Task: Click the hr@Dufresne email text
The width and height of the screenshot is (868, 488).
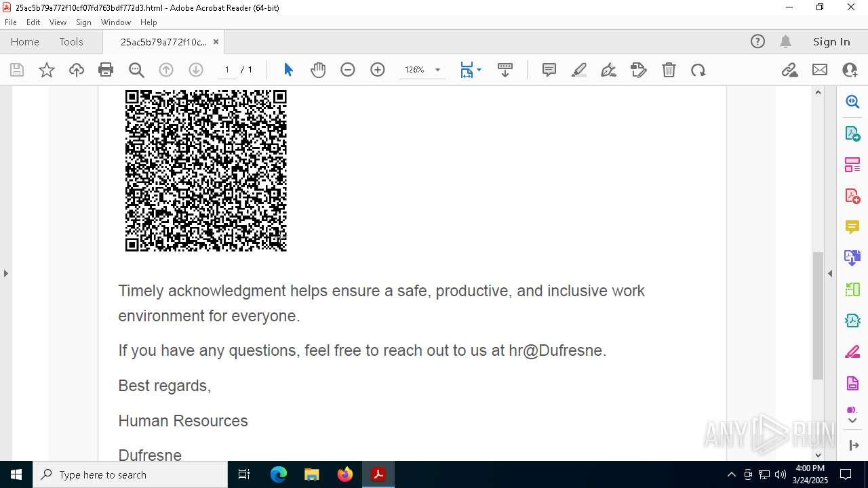Action: pyautogui.click(x=556, y=350)
